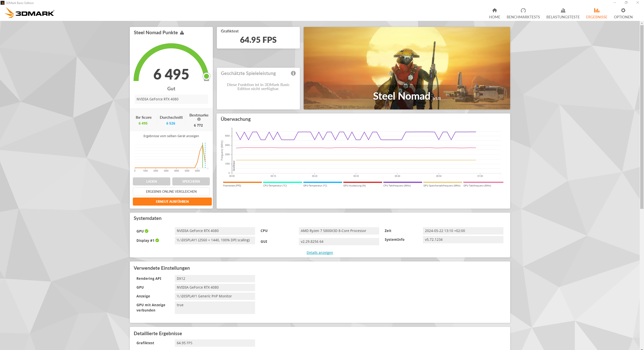Expand Details anzeigen under Systemdaten
This screenshot has height=350, width=644.
point(319,252)
